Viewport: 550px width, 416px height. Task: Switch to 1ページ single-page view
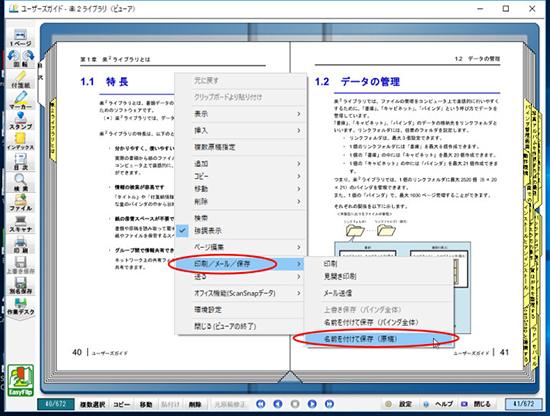click(x=20, y=38)
